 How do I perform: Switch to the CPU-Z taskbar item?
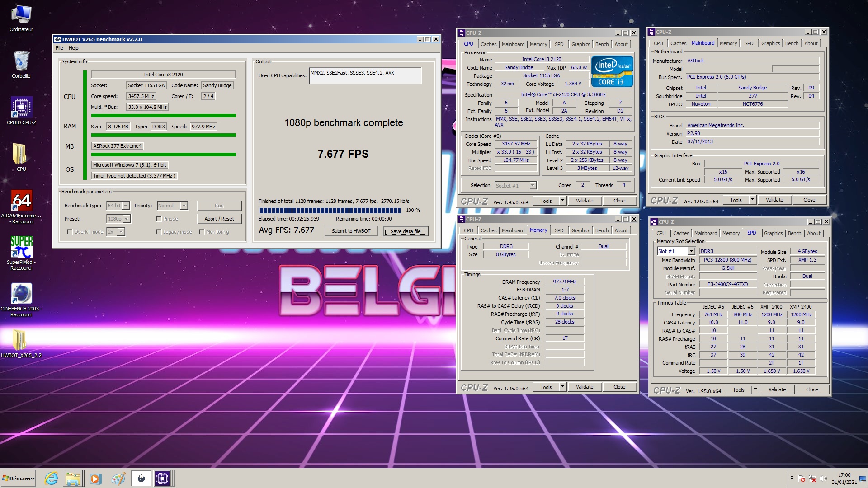pos(162,479)
